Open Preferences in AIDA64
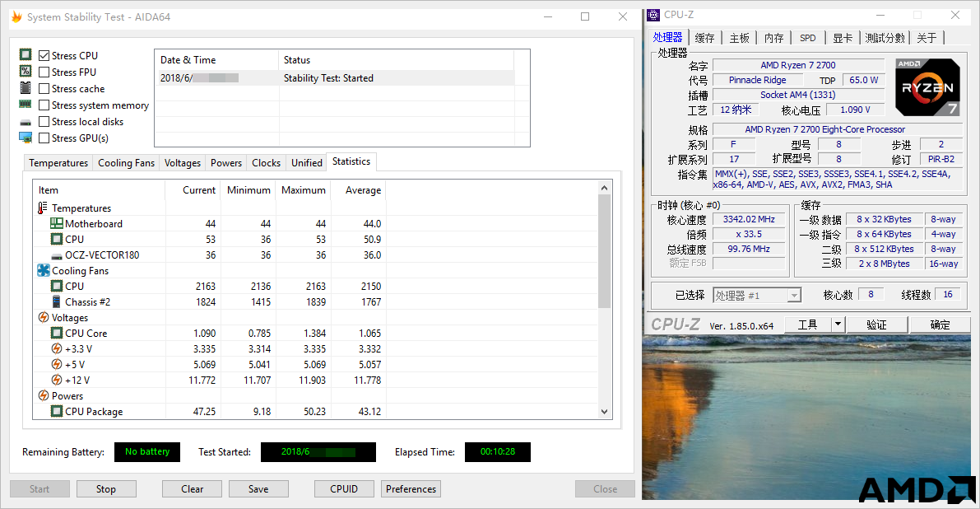The height and width of the screenshot is (509, 980). coord(411,489)
